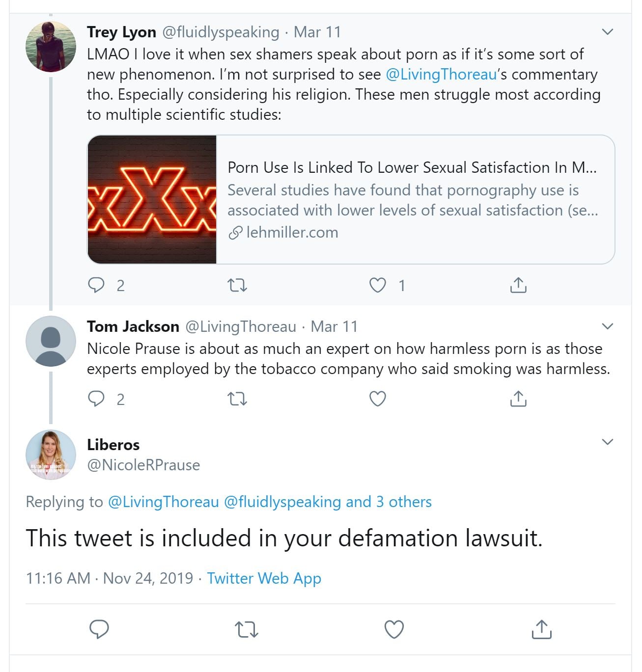Show the '3 others' reply recipients
This screenshot has width=642, height=672.
point(404,502)
